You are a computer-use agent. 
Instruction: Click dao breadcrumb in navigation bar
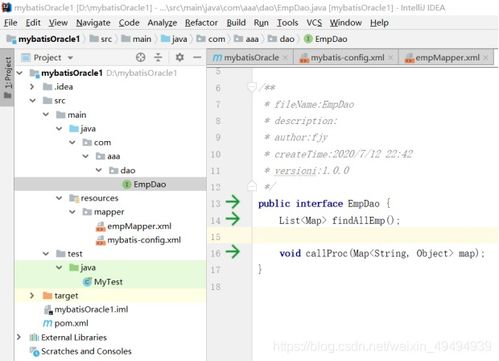coord(281,39)
